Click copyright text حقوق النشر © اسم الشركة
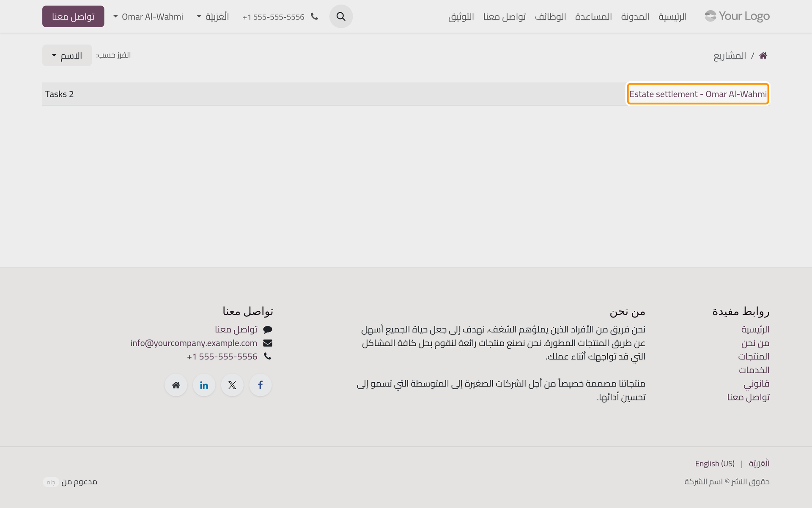This screenshot has width=812, height=508. pyautogui.click(x=727, y=482)
